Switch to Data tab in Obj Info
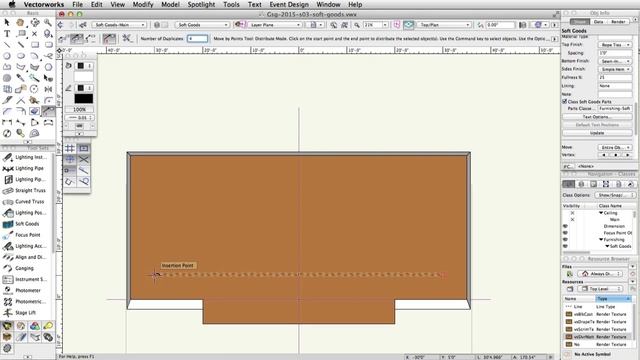This screenshot has width=640, height=360. tap(598, 22)
